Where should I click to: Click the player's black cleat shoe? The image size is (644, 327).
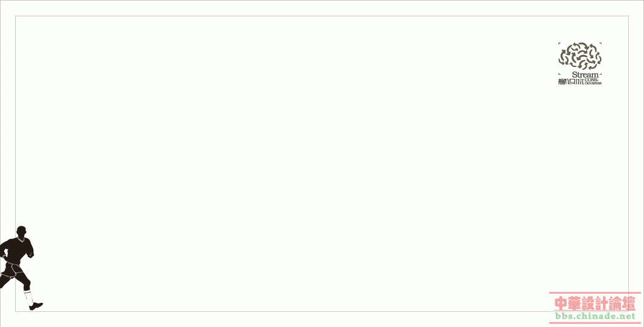click(x=36, y=306)
